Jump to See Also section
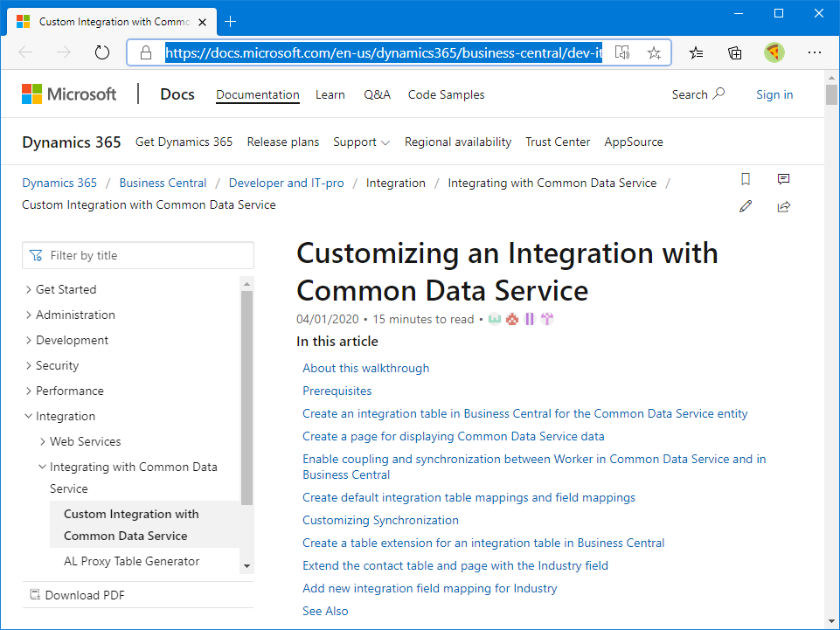The width and height of the screenshot is (840, 630). pos(325,611)
